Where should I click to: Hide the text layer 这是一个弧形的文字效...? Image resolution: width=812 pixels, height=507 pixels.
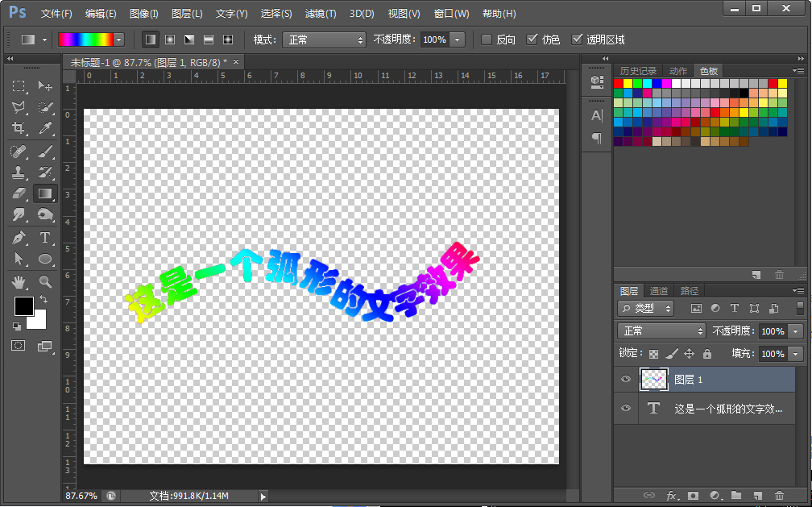[x=626, y=408]
